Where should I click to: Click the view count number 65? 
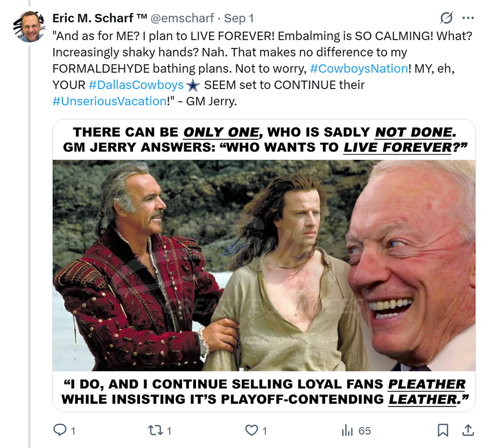point(365,431)
